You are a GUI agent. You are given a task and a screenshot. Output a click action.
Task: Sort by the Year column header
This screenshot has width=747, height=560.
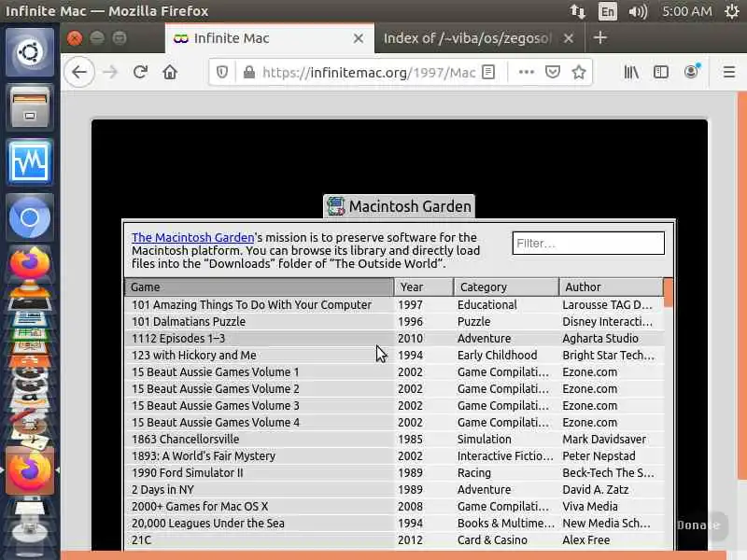[424, 287]
